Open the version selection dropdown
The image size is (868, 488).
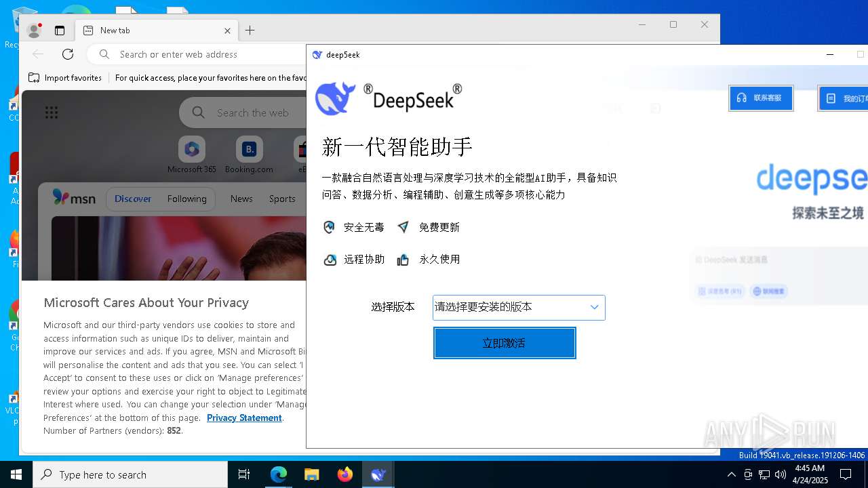519,308
